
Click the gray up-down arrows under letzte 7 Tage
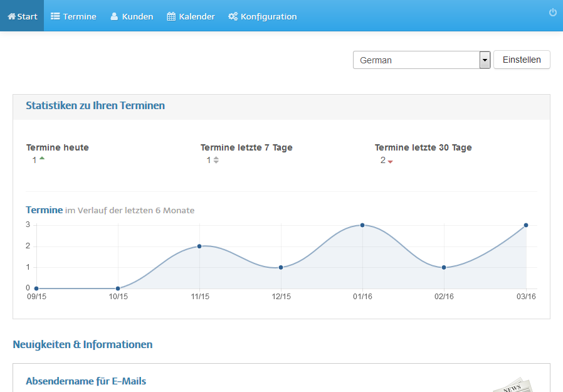click(216, 160)
